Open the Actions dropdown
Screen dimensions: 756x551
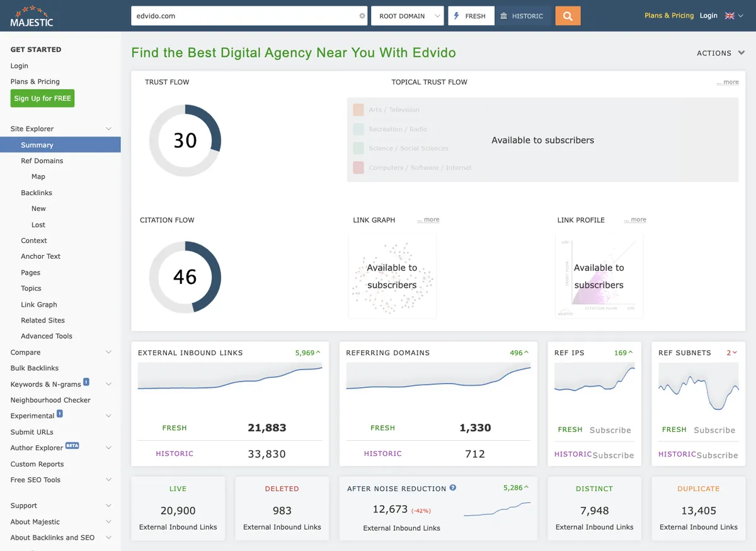pos(721,54)
